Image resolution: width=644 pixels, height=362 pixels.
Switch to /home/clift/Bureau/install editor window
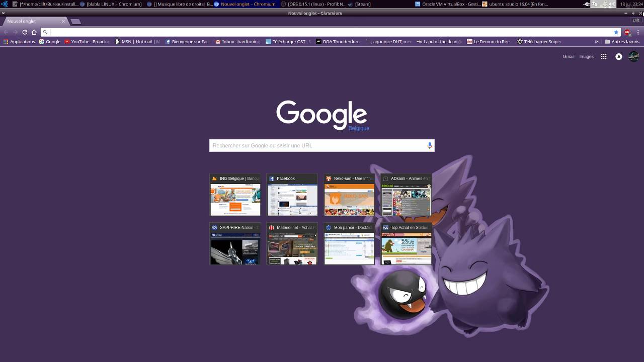pyautogui.click(x=45, y=4)
